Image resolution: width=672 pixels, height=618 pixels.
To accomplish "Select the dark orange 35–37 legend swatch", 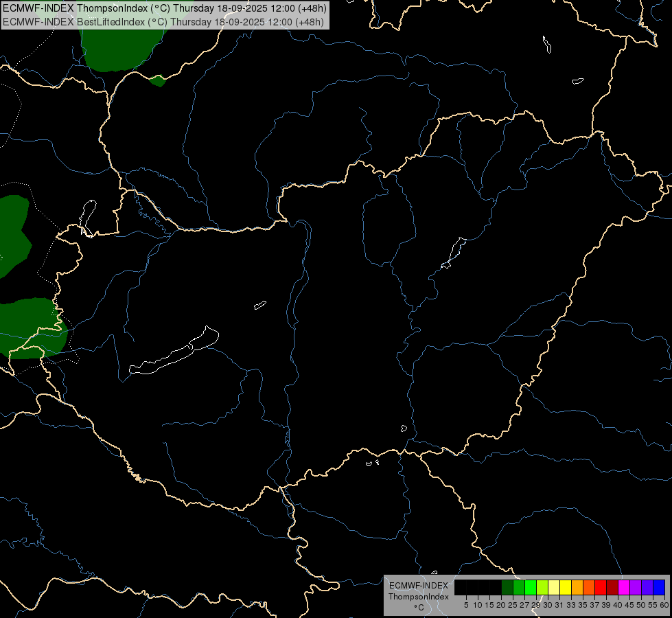I will (x=589, y=587).
